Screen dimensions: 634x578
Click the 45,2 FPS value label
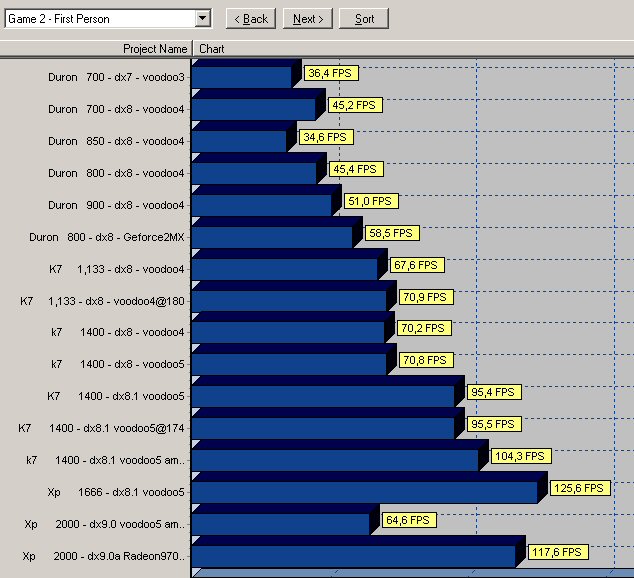355,105
